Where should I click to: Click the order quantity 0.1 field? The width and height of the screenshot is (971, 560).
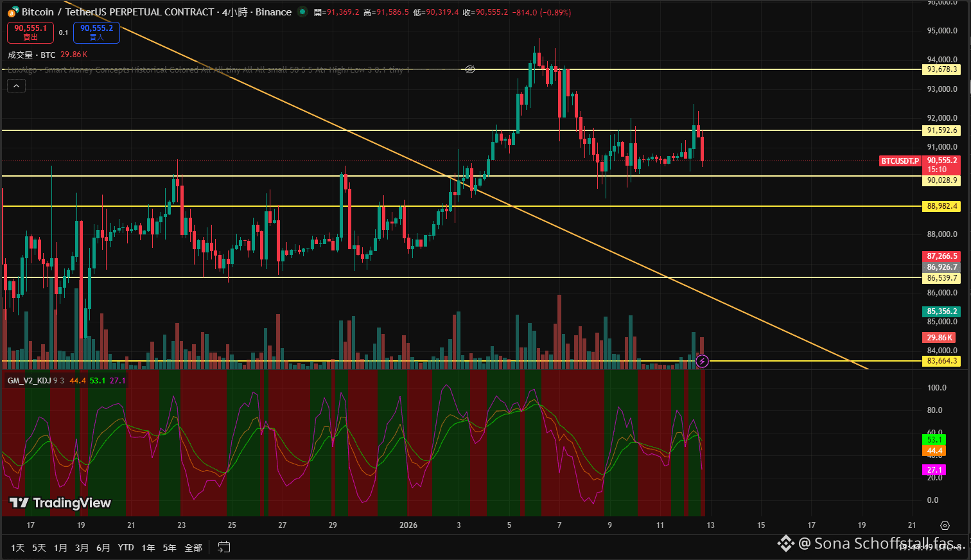64,33
